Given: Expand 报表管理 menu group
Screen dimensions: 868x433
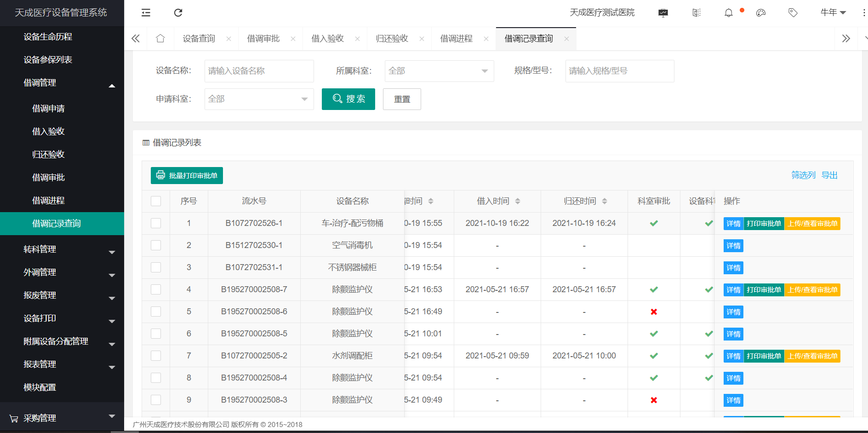Looking at the screenshot, I should (62, 364).
